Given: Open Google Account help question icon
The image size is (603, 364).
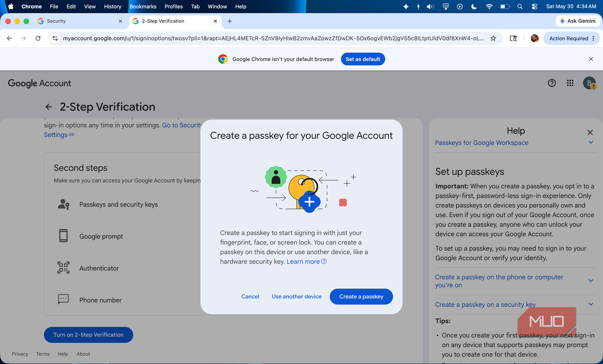Looking at the screenshot, I should pos(552,83).
